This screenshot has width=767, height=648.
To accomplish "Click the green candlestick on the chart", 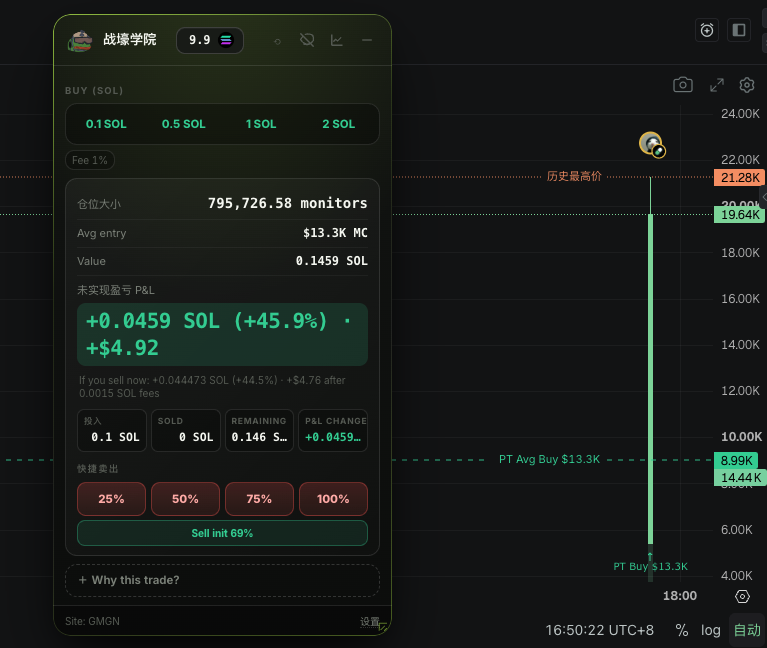I will 651,379.
